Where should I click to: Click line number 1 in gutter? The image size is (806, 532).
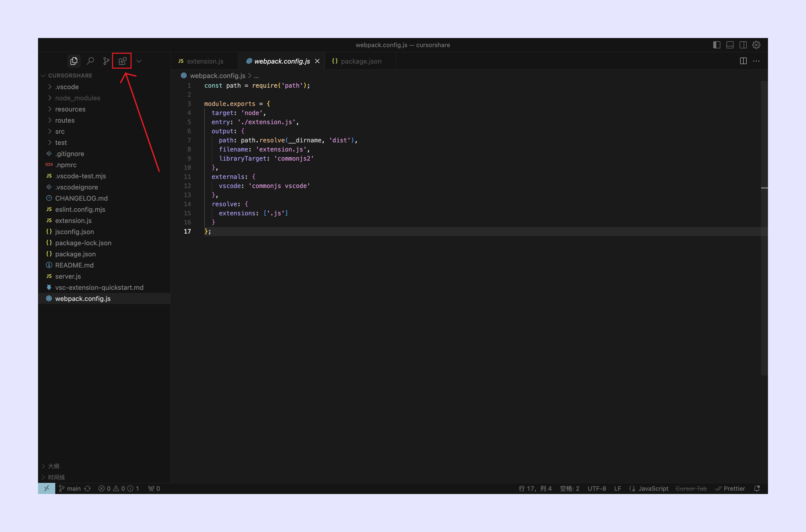pyautogui.click(x=189, y=86)
